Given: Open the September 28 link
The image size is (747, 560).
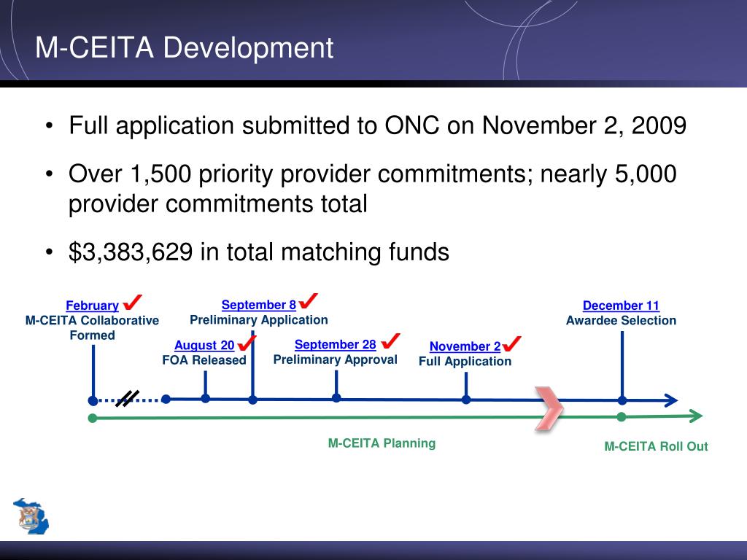Looking at the screenshot, I should [336, 344].
